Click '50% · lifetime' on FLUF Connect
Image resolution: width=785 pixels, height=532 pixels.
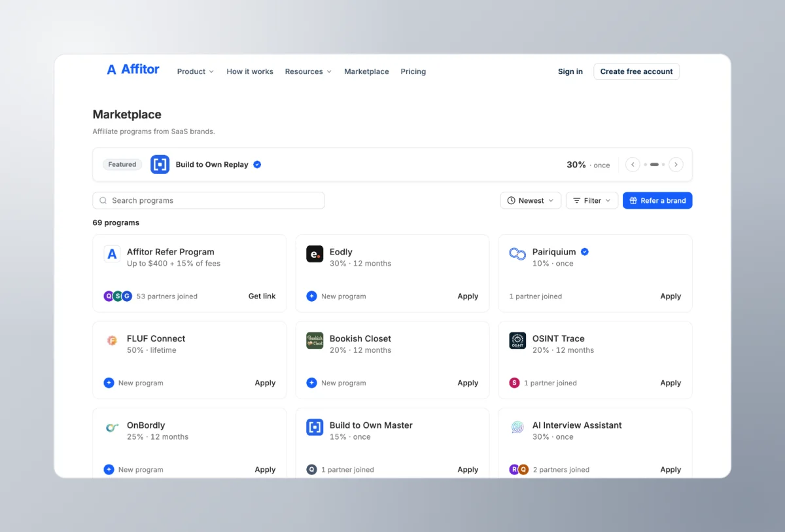click(x=152, y=350)
